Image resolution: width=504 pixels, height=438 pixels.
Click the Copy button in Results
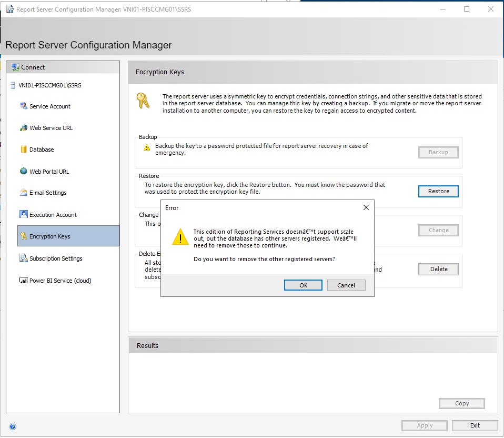[x=462, y=403]
